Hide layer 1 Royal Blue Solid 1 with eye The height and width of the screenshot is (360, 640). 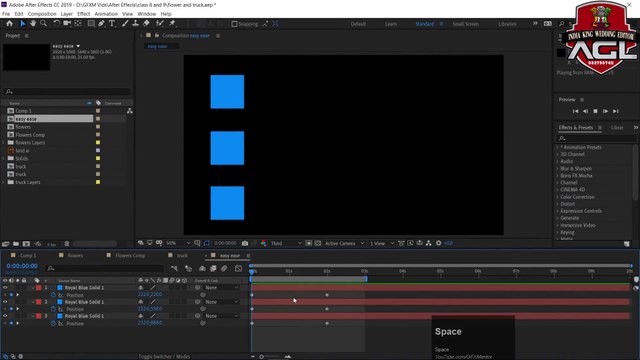(5, 288)
